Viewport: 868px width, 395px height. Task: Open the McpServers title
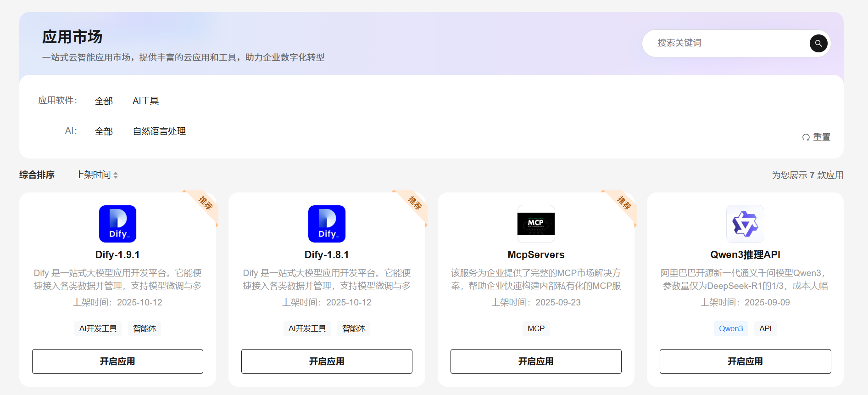(536, 255)
